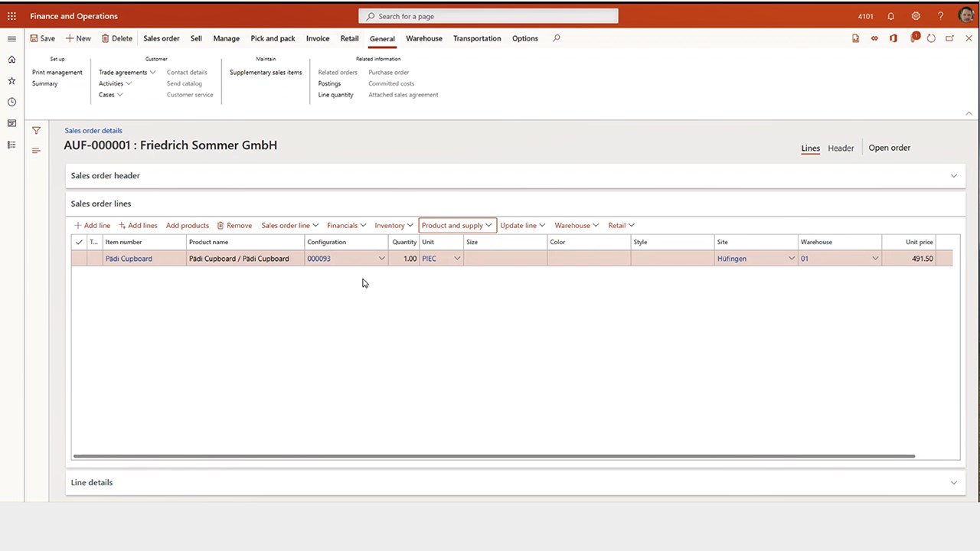Open Supplementary sales items
Image resolution: width=980 pixels, height=551 pixels.
(x=266, y=73)
